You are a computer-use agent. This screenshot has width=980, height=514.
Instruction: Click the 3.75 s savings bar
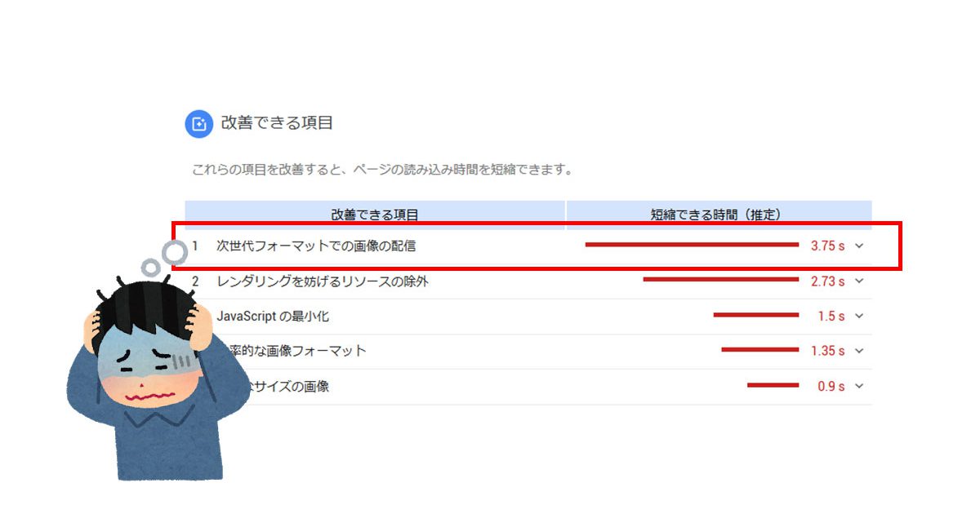(692, 245)
